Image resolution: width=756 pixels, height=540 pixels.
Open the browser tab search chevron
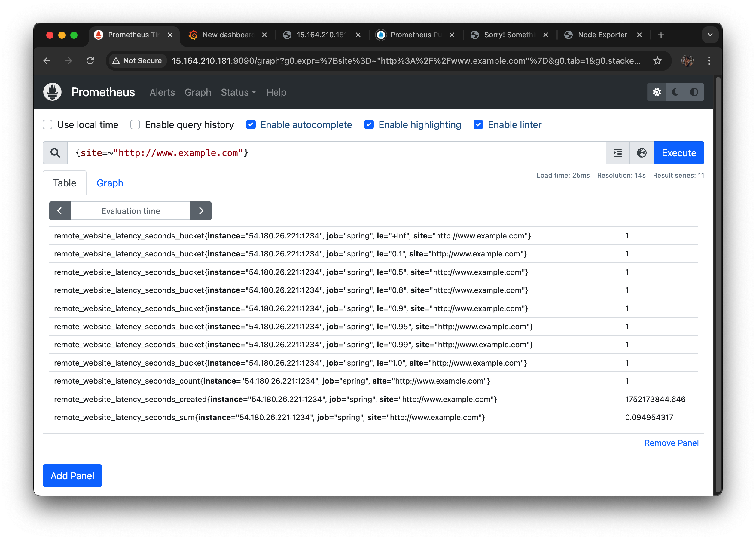click(x=710, y=35)
